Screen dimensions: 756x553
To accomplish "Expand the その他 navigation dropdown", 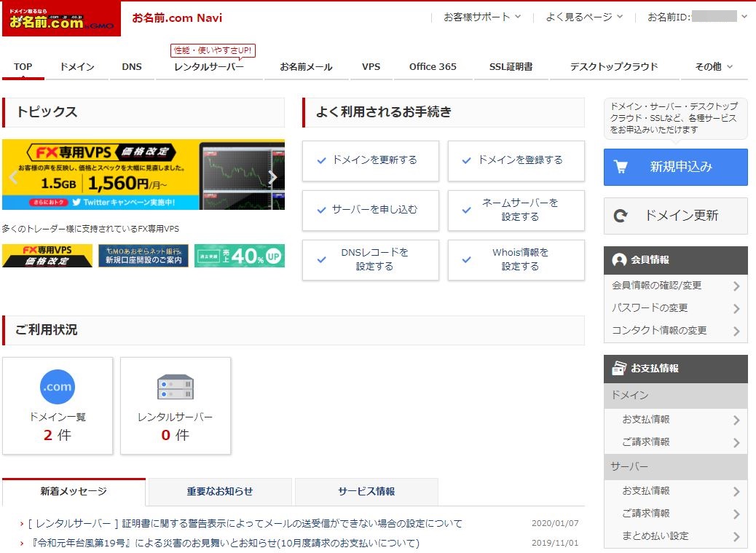I will (x=712, y=66).
